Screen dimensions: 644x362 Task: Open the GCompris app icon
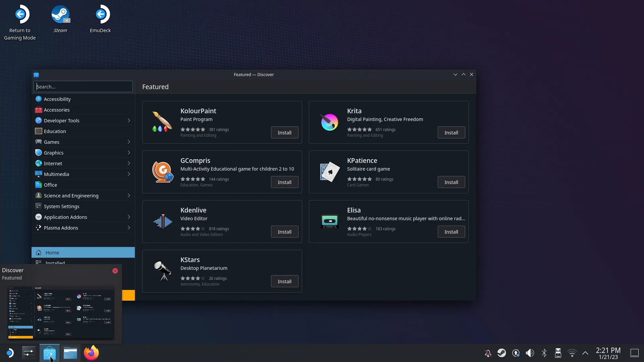pyautogui.click(x=163, y=172)
